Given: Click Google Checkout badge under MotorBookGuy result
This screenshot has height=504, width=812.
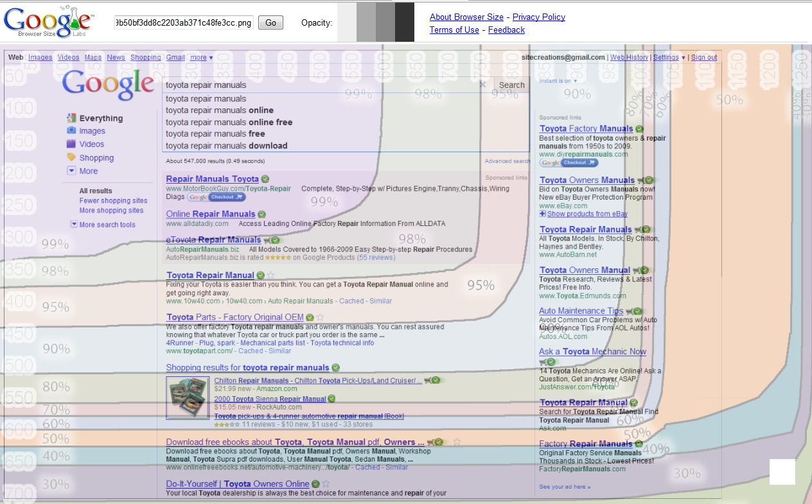Looking at the screenshot, I should pos(217,197).
